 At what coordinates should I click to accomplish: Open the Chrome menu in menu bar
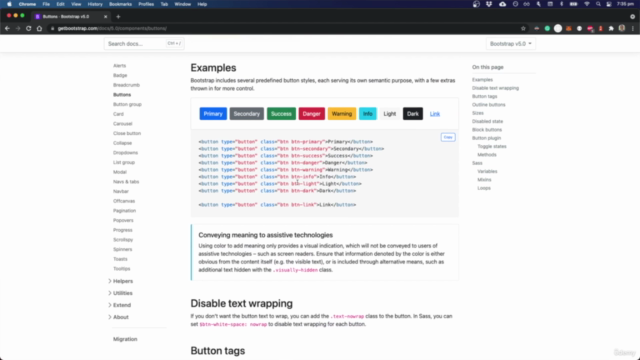pyautogui.click(x=27, y=4)
